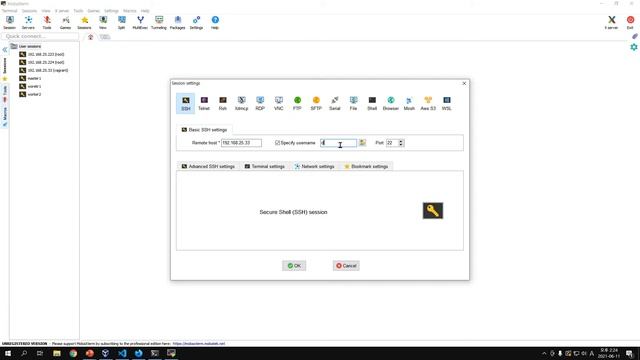Open user picker icon beside username field

click(362, 142)
